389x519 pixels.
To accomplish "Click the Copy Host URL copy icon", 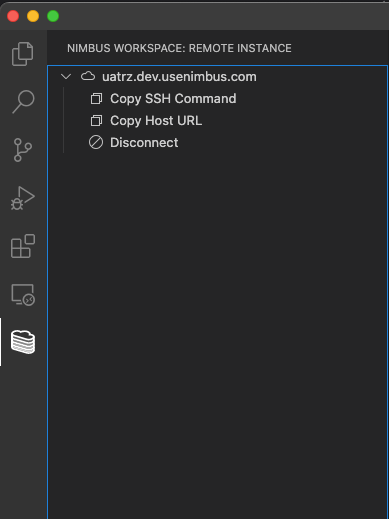I will 96,121.
